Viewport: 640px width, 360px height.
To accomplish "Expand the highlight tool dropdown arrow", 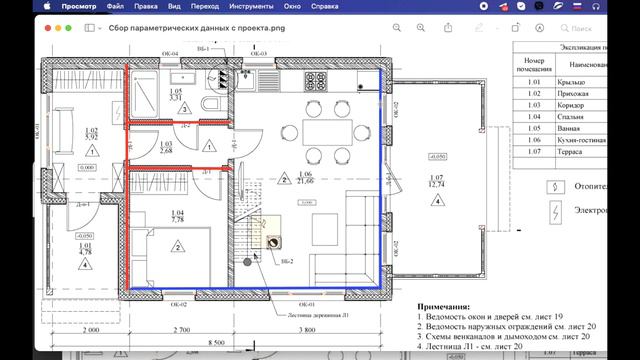I will click(497, 28).
